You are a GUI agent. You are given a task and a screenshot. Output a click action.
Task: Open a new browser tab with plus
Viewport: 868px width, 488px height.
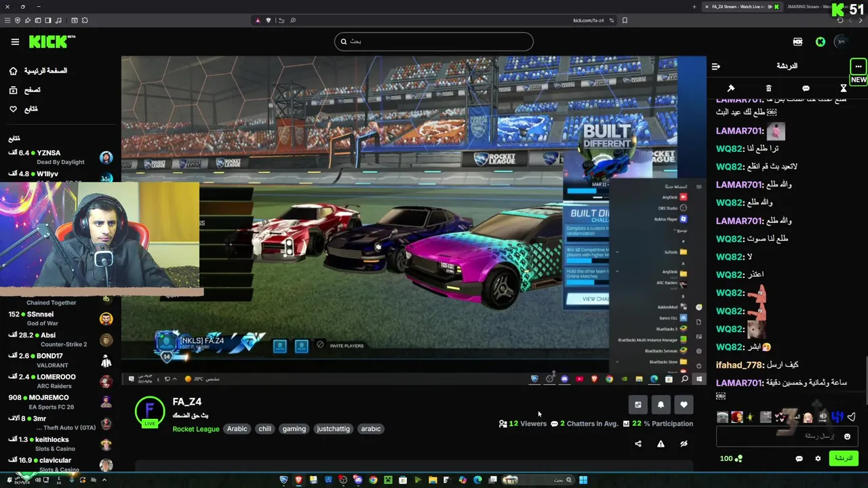[694, 7]
